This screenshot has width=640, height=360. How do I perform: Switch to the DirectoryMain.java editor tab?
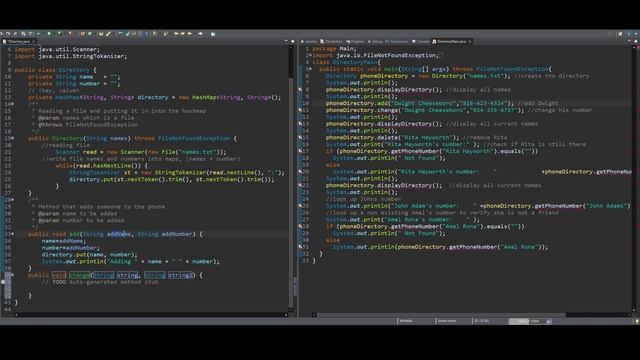pyautogui.click(x=452, y=42)
